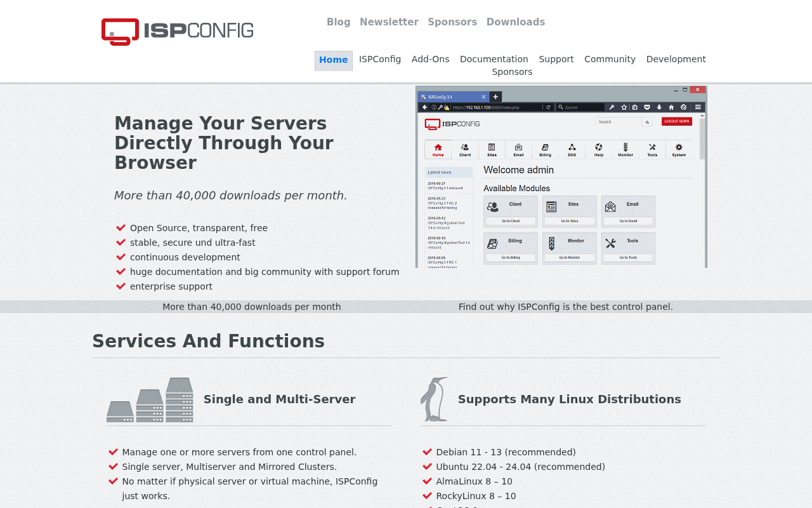The image size is (812, 508).
Task: Click 'No matter if physical server' item
Action: (x=250, y=488)
